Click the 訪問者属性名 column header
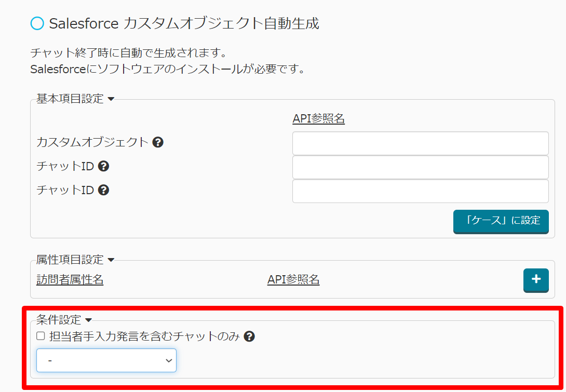 pos(70,280)
